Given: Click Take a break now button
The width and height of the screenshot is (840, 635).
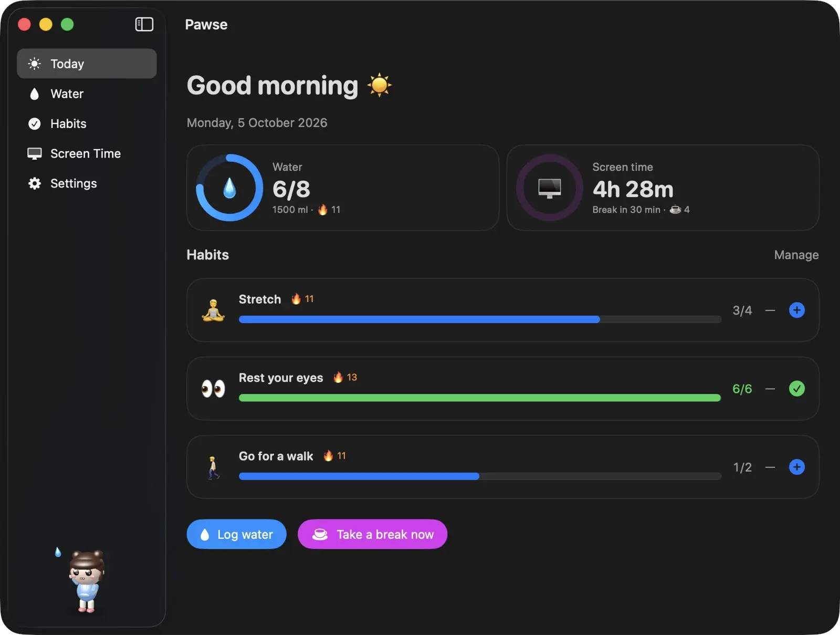Looking at the screenshot, I should tap(372, 534).
